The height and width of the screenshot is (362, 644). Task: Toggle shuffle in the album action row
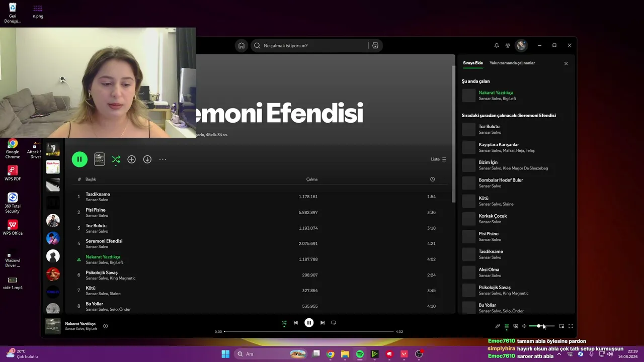(x=116, y=159)
